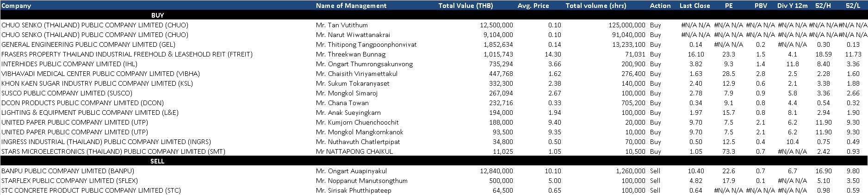Select total volume 13,233,100

(629, 44)
